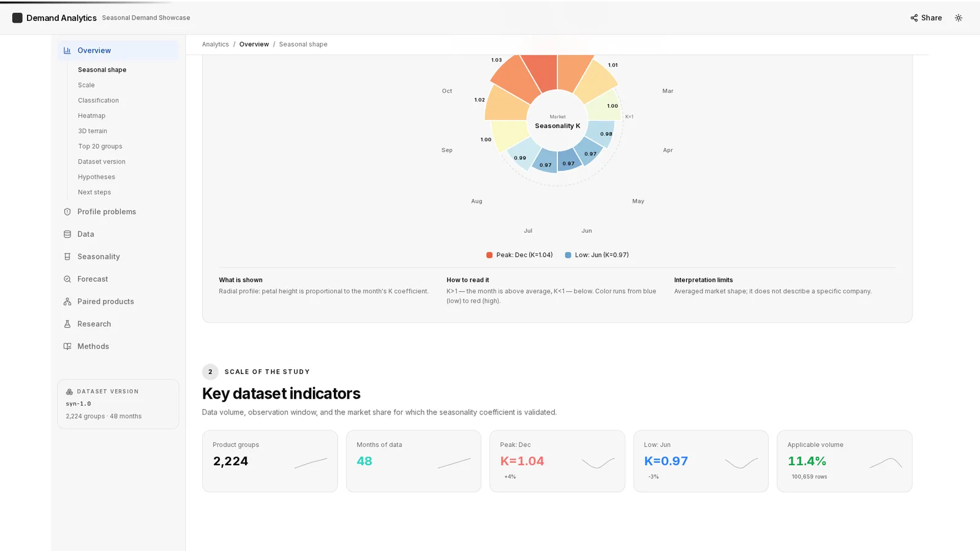Click the Peak Dec red legend swatch
The width and height of the screenshot is (980, 551).
(x=489, y=255)
